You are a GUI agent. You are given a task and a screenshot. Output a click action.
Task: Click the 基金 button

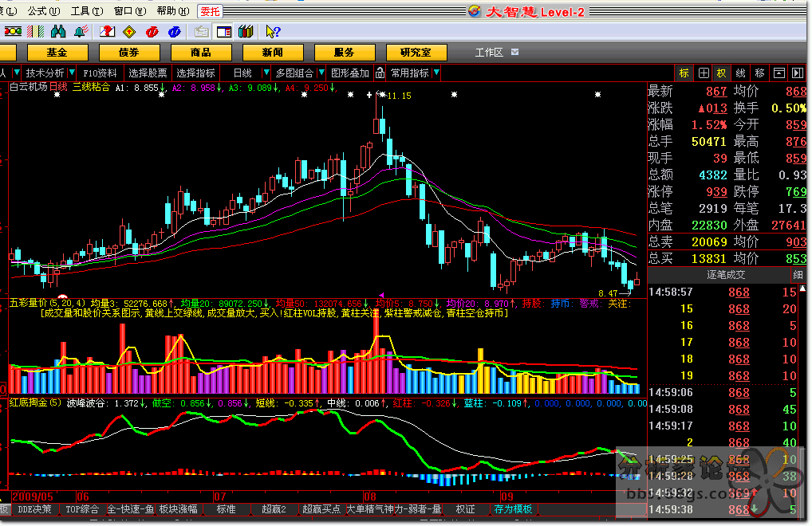[x=57, y=53]
